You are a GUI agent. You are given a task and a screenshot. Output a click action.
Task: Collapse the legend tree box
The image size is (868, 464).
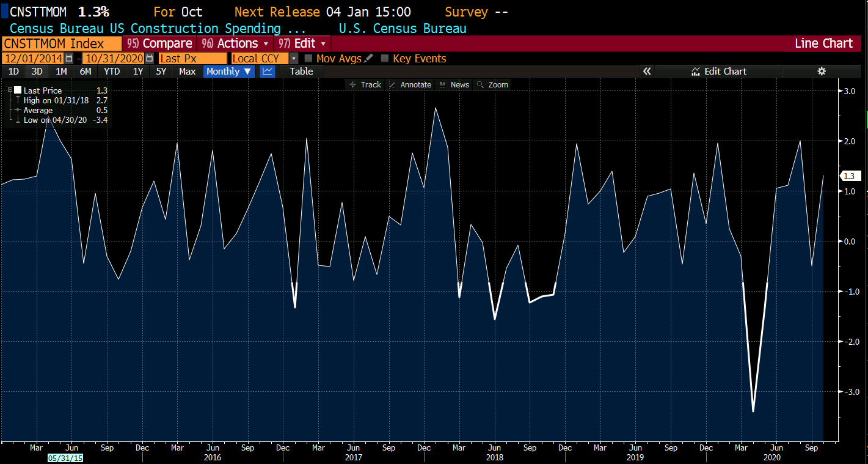coord(9,90)
